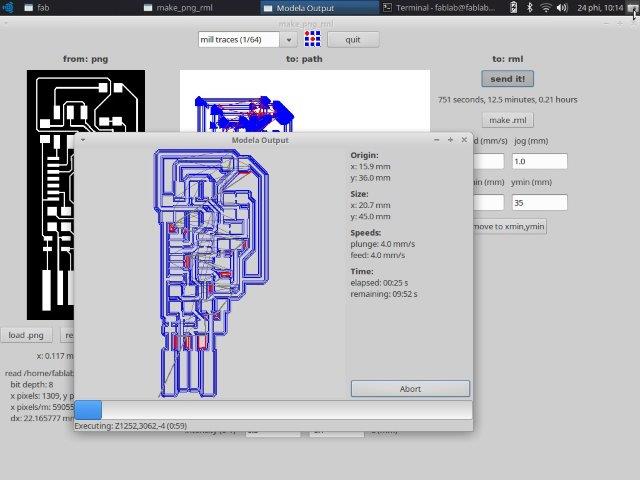
Task: Click the progress bar in Modela Output
Action: 273,410
